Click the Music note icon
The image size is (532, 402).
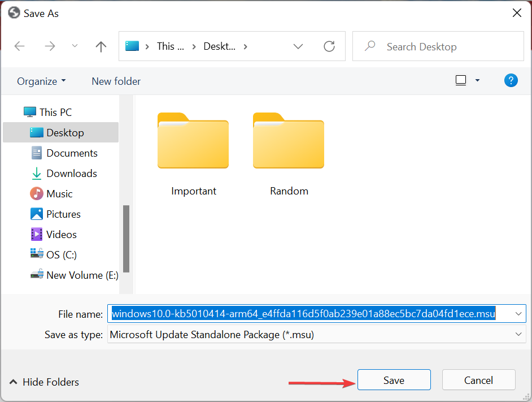[x=37, y=194]
